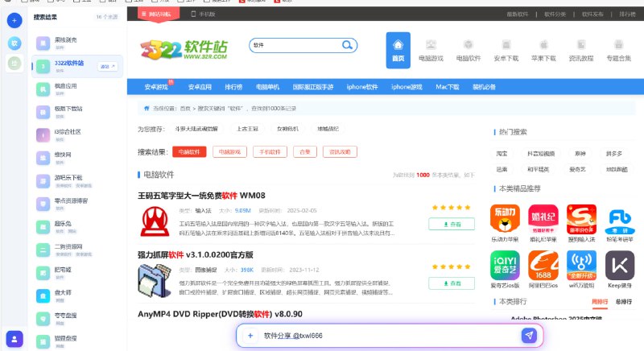Open 肥宅姬 source entry
644x351 pixels.
77,273
